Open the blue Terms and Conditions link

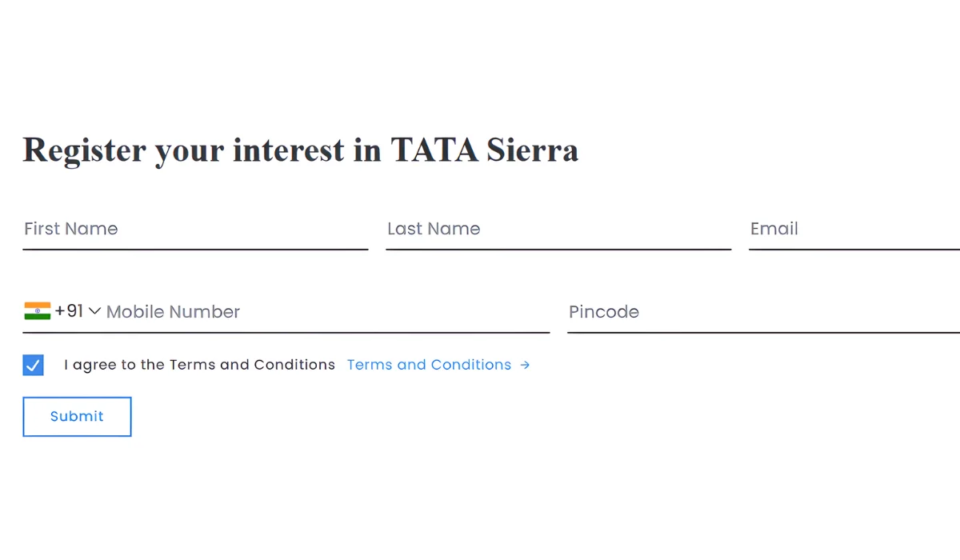click(x=429, y=365)
